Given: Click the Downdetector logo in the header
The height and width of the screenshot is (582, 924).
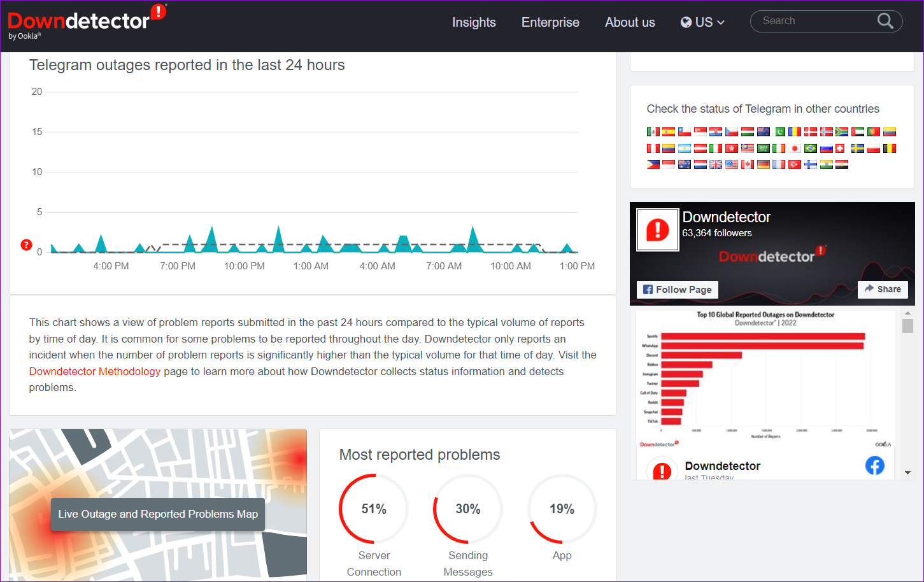Looking at the screenshot, I should tap(87, 22).
